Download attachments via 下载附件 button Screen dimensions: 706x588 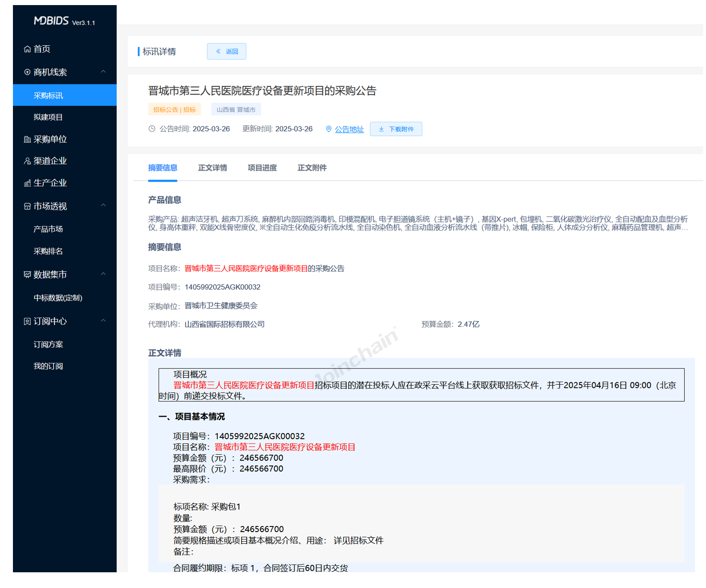click(396, 129)
